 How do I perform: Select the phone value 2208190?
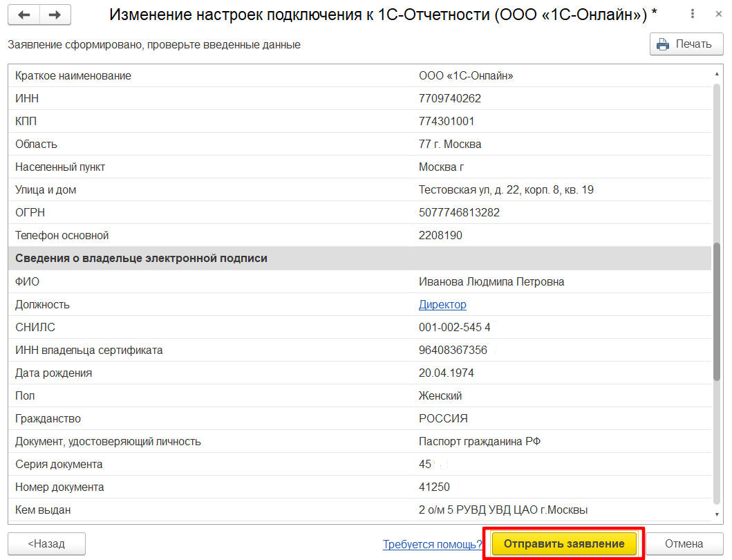[x=440, y=235]
